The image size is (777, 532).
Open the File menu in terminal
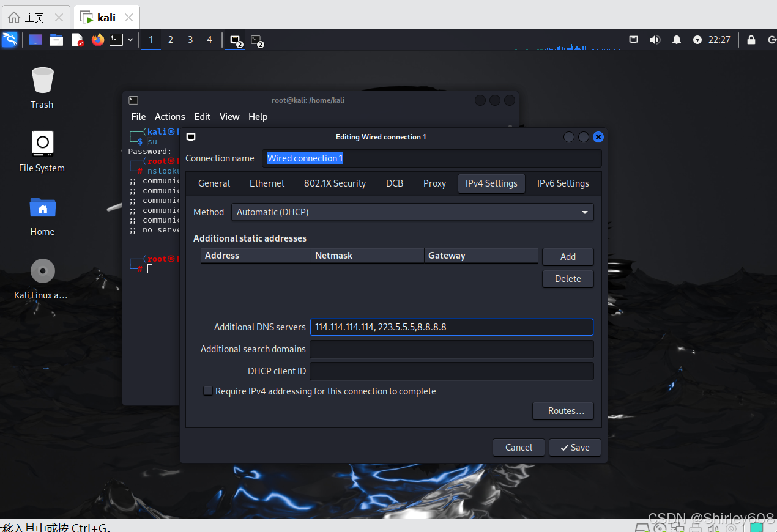[x=138, y=117]
